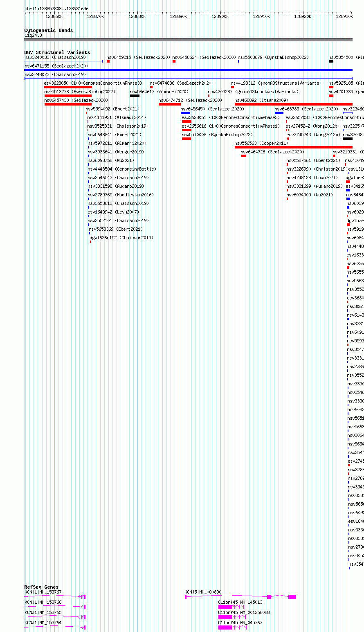This screenshot has width=364, height=632.
Task: Click the nsv5594092 (Ebert2021) label
Action: tap(112, 109)
